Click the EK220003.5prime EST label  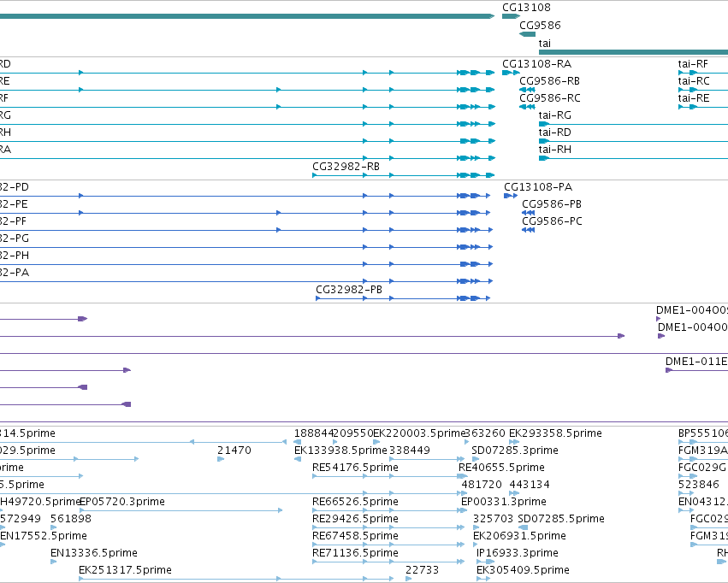pos(419,433)
